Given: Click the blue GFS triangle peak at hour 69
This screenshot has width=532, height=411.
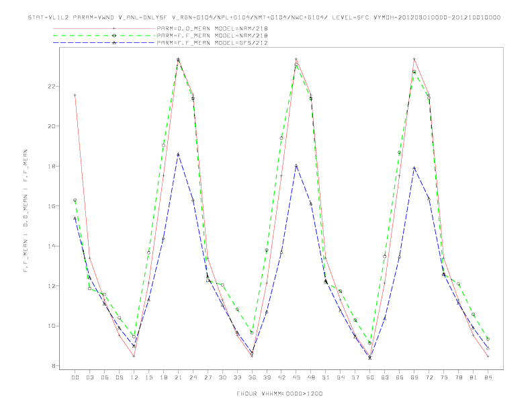Looking at the screenshot, I should [x=414, y=168].
